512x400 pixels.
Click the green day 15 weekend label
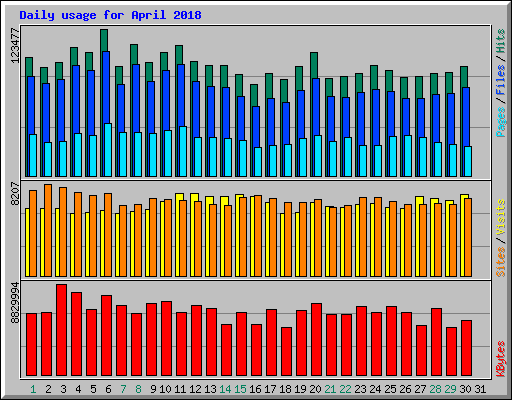pos(240,389)
